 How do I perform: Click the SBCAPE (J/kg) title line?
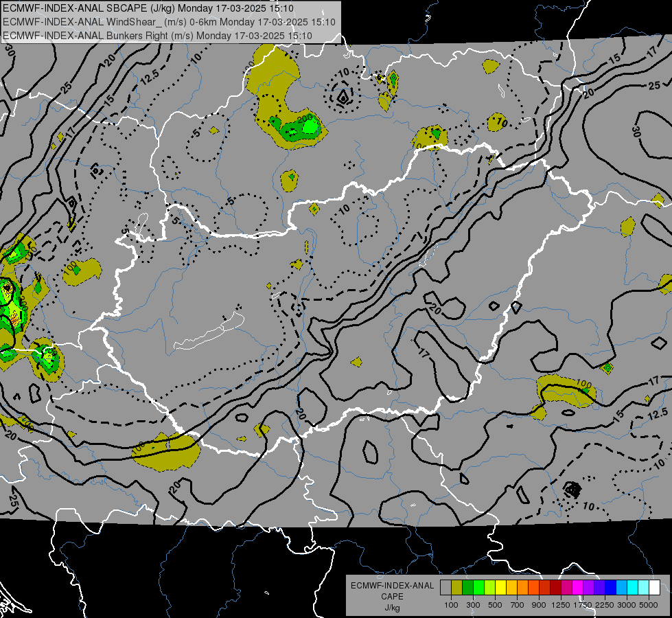click(x=148, y=8)
